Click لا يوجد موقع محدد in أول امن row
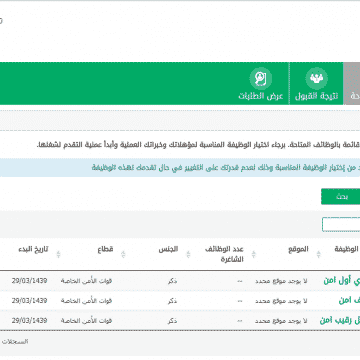The width and height of the screenshot is (360, 360). coord(281,281)
